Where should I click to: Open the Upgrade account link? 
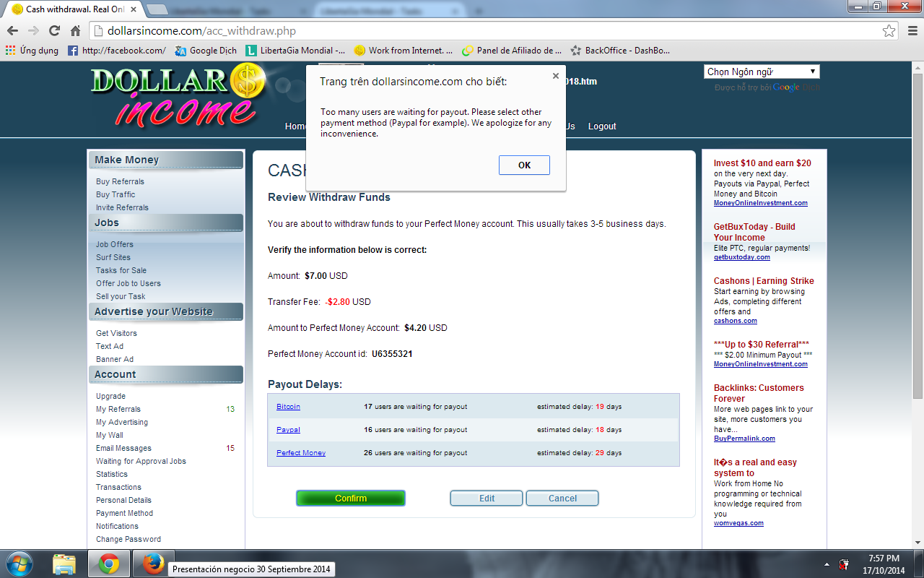(110, 397)
